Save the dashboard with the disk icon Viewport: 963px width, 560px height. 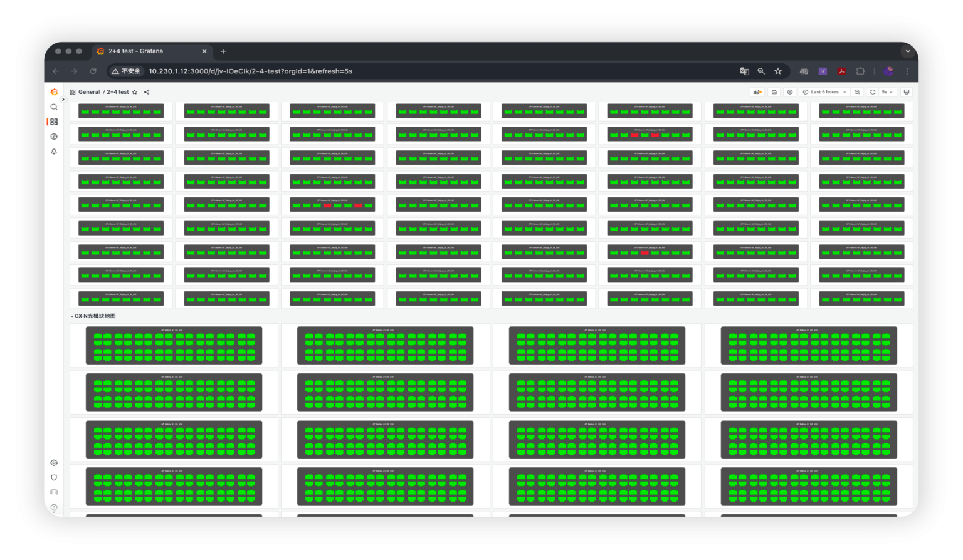[774, 92]
